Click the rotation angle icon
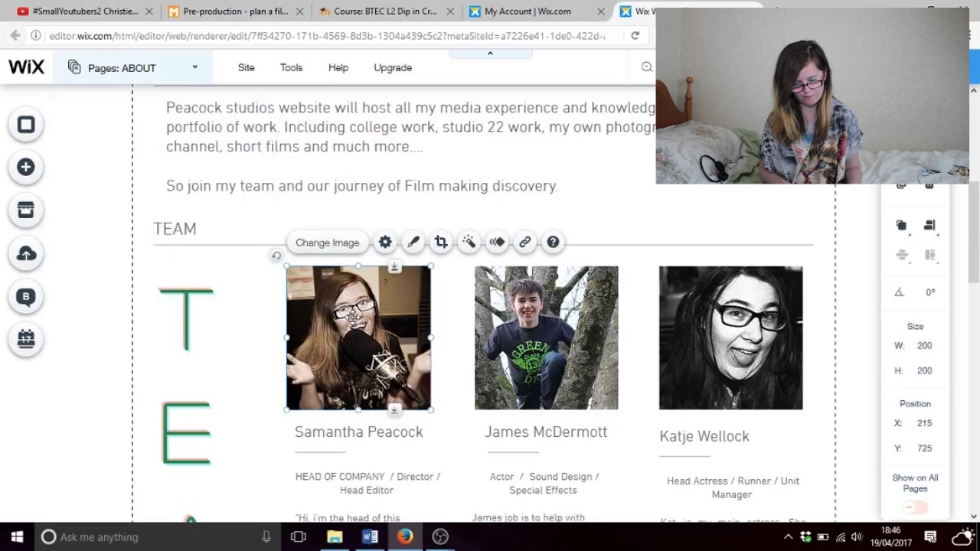The image size is (980, 551). (x=900, y=292)
